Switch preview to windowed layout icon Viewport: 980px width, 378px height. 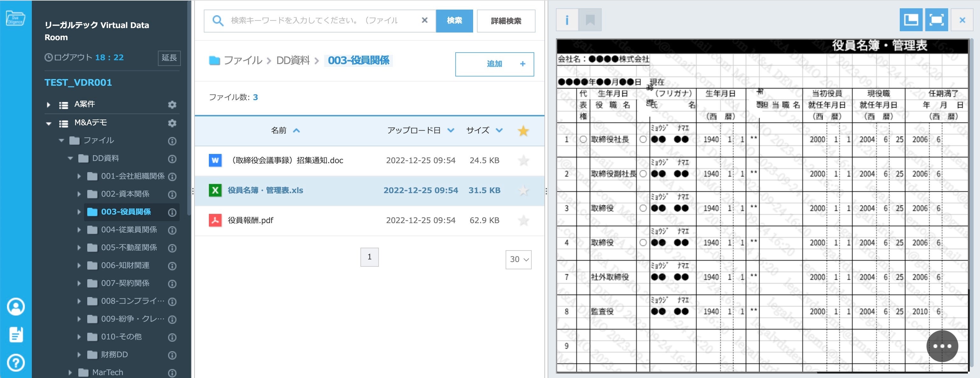click(x=911, y=20)
